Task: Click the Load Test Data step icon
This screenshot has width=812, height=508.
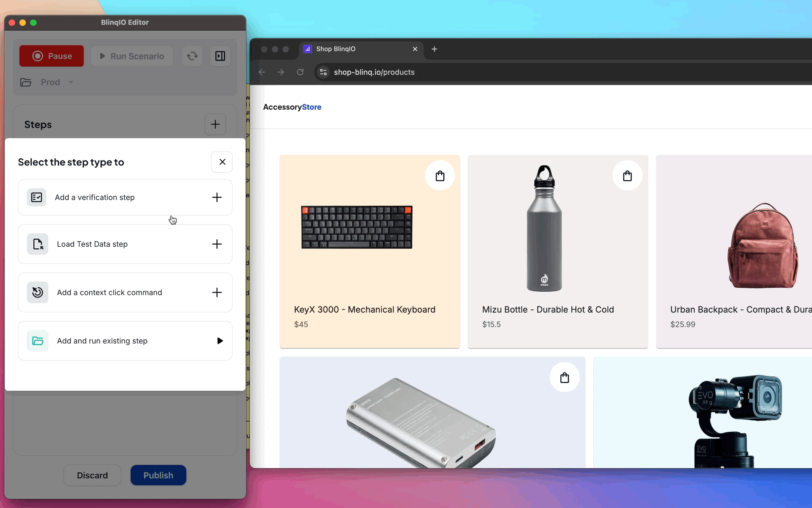Action: point(37,244)
